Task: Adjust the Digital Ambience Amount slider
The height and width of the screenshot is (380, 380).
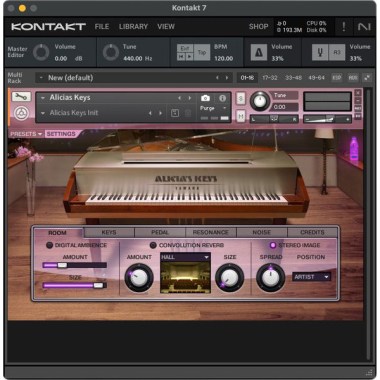Action: tap(75, 265)
